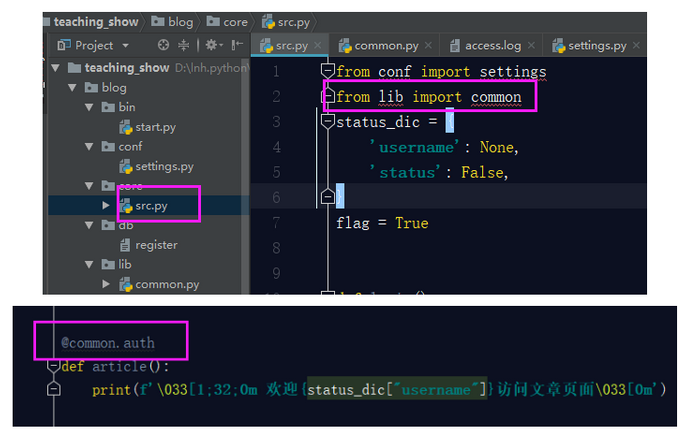
Task: Click the hide Project panel icon
Action: tap(237, 45)
